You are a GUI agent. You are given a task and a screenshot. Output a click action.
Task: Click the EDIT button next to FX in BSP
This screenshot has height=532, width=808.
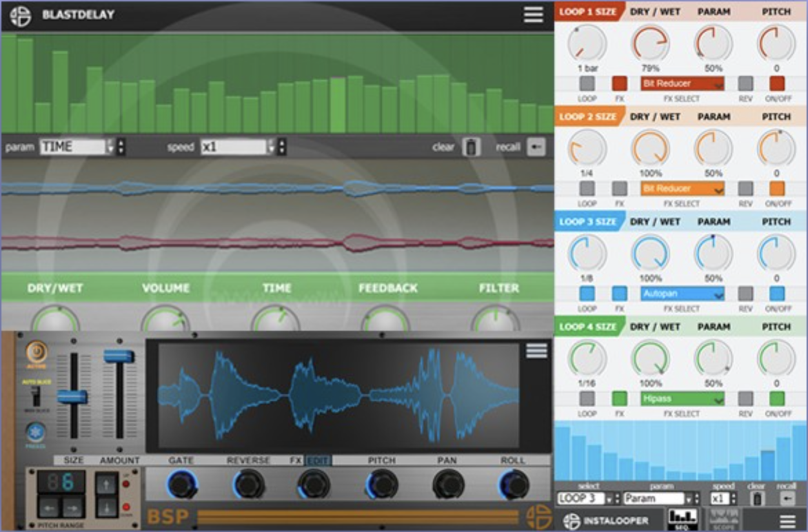point(318,460)
